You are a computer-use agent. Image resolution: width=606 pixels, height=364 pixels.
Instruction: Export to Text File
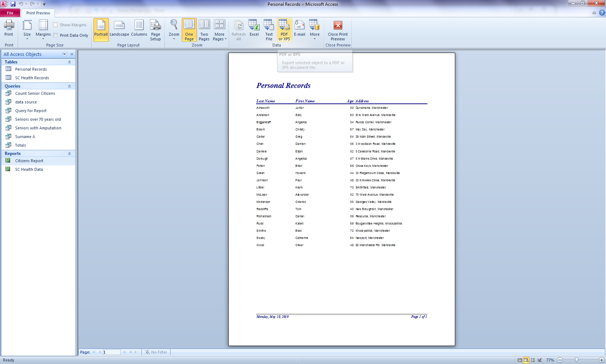point(269,30)
